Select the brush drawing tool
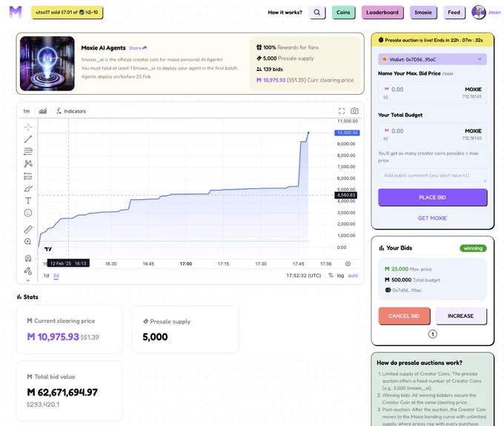Screen dimensions: 504x426 coord(28,188)
